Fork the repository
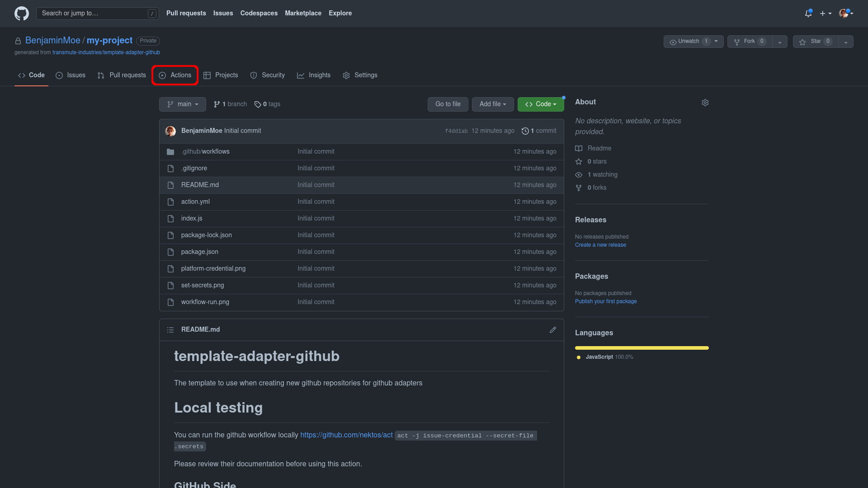 click(750, 42)
